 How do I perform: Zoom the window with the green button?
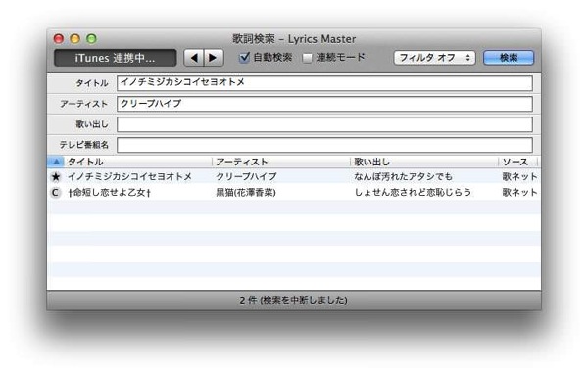(x=91, y=38)
